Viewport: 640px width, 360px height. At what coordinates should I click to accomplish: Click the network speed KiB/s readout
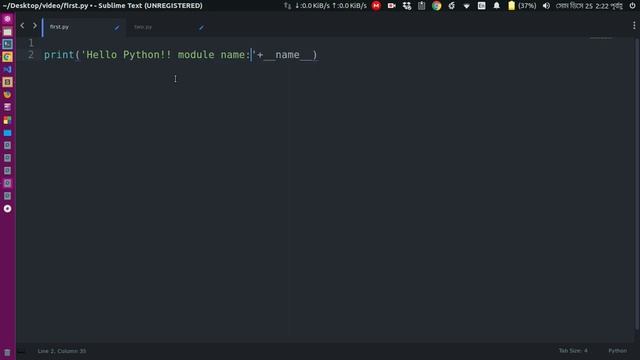click(331, 6)
